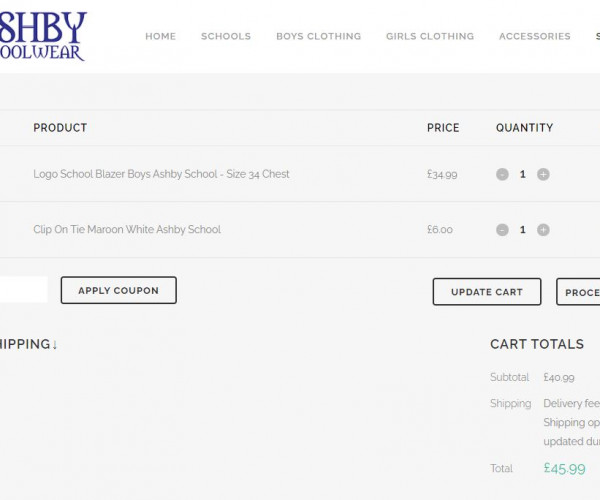This screenshot has height=500, width=600.
Task: Decrease blazer quantity with minus icon
Action: point(502,174)
